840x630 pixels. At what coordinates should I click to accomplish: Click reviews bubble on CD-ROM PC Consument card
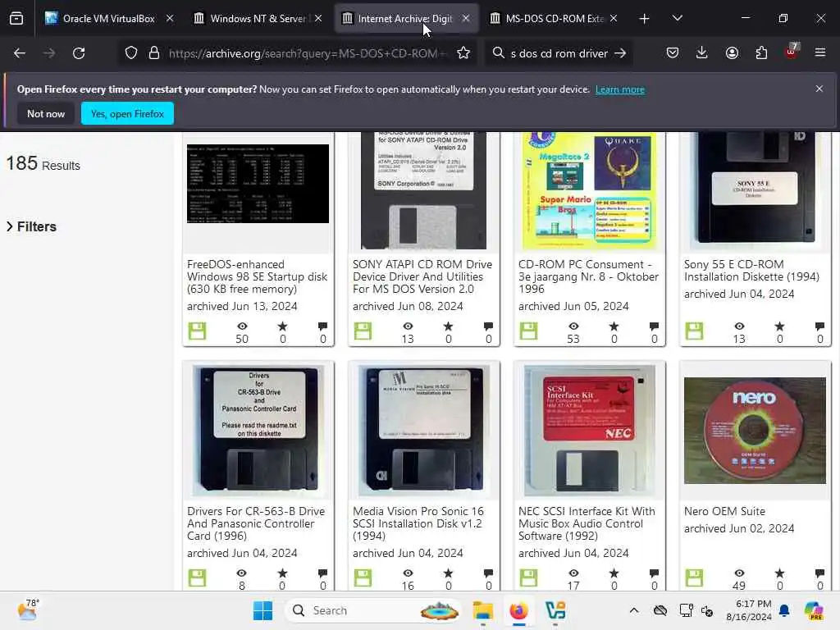point(654,326)
